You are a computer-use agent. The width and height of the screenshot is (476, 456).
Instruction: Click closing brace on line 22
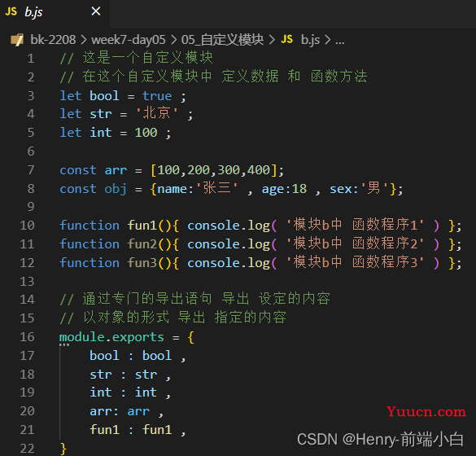pyautogui.click(x=63, y=449)
